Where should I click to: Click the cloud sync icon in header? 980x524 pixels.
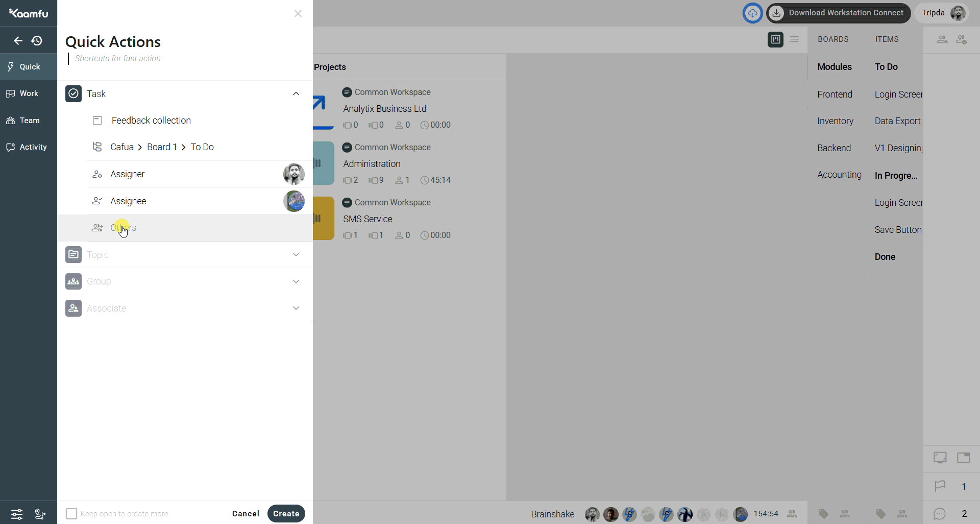(x=752, y=13)
